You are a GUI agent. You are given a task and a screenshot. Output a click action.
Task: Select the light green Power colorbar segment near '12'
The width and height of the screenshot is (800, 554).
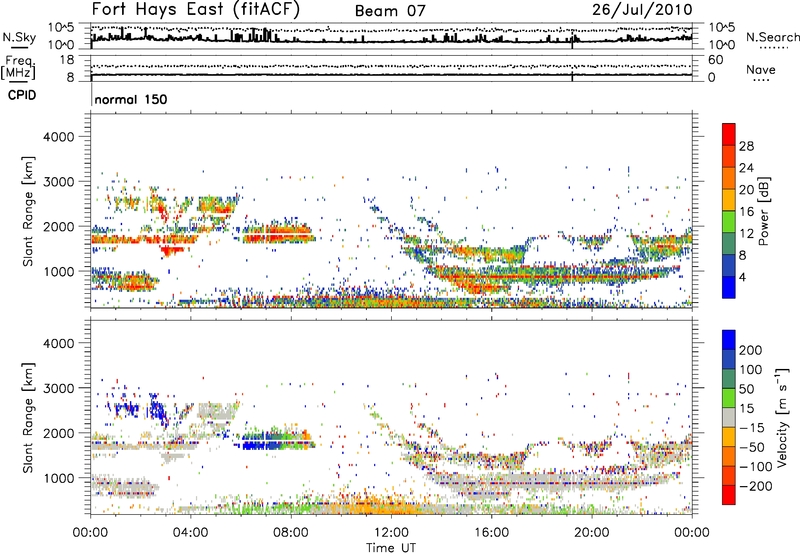click(729, 222)
